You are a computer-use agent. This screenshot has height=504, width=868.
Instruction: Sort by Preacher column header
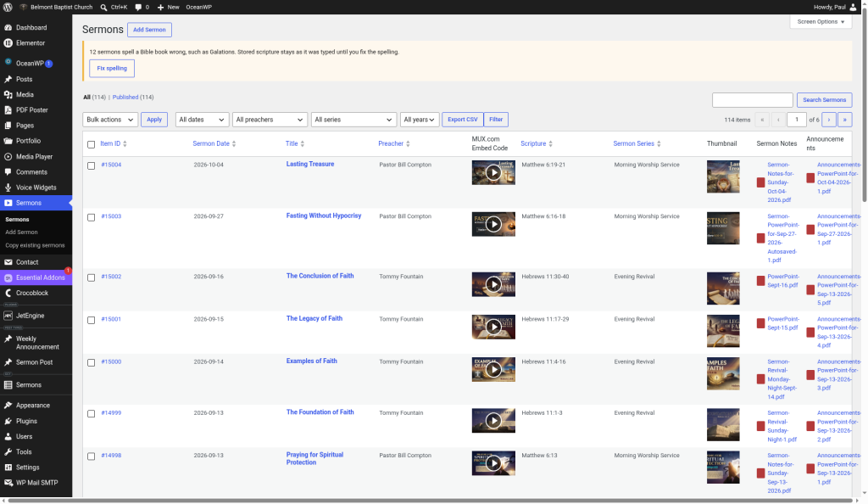[x=394, y=143]
